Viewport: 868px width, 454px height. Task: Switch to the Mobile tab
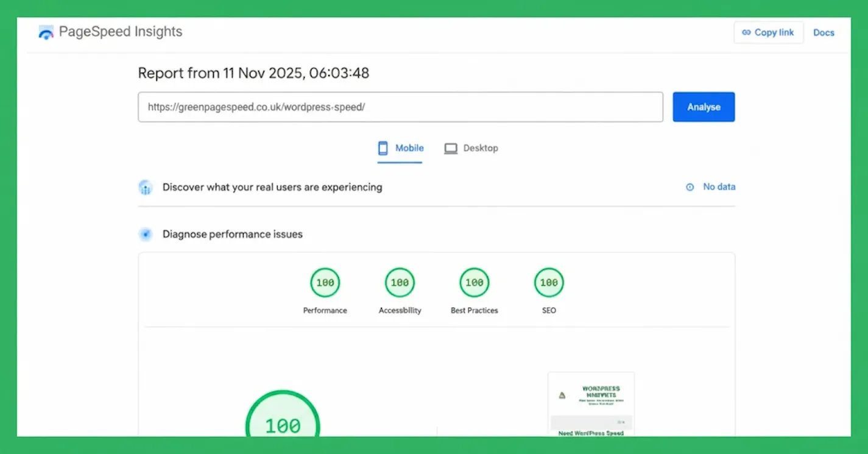pos(400,148)
